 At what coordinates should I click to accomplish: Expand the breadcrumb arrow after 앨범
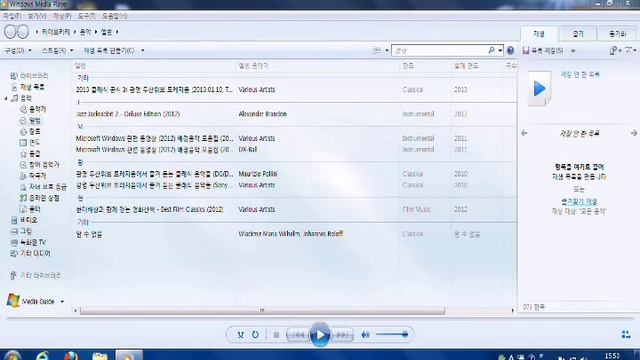117,32
